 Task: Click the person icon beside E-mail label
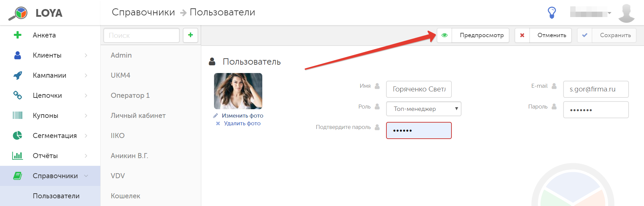[x=554, y=86]
